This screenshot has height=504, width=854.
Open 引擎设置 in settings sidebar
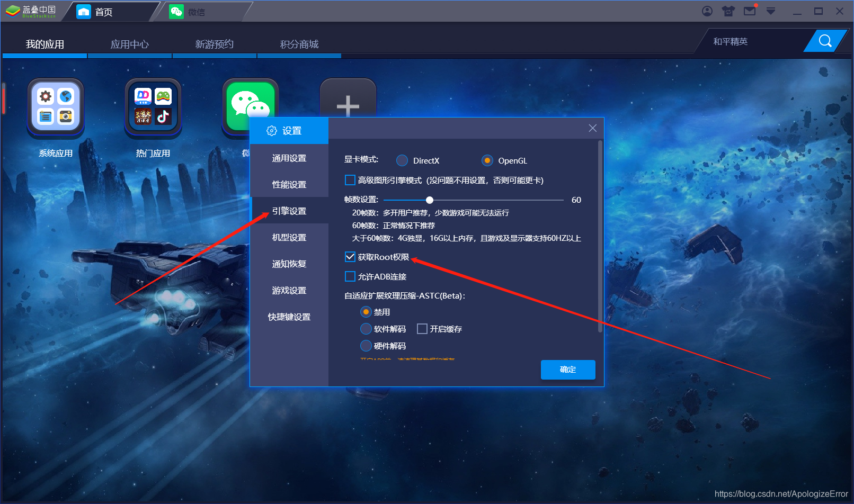pyautogui.click(x=289, y=211)
